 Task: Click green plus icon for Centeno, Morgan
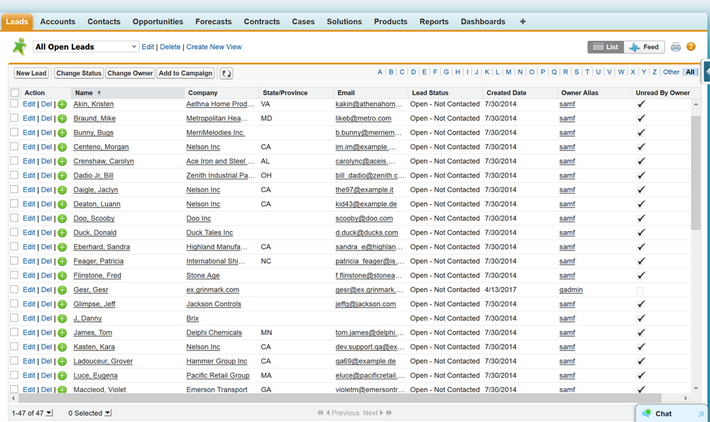click(x=62, y=147)
